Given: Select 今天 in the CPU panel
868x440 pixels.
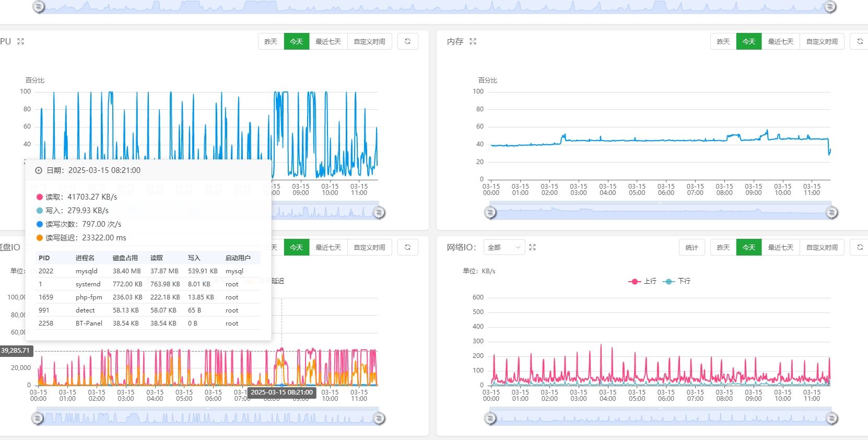Looking at the screenshot, I should [x=297, y=41].
